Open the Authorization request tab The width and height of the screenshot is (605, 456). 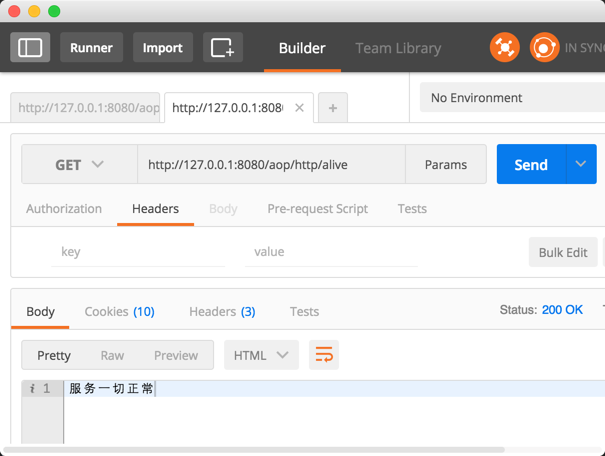point(64,209)
